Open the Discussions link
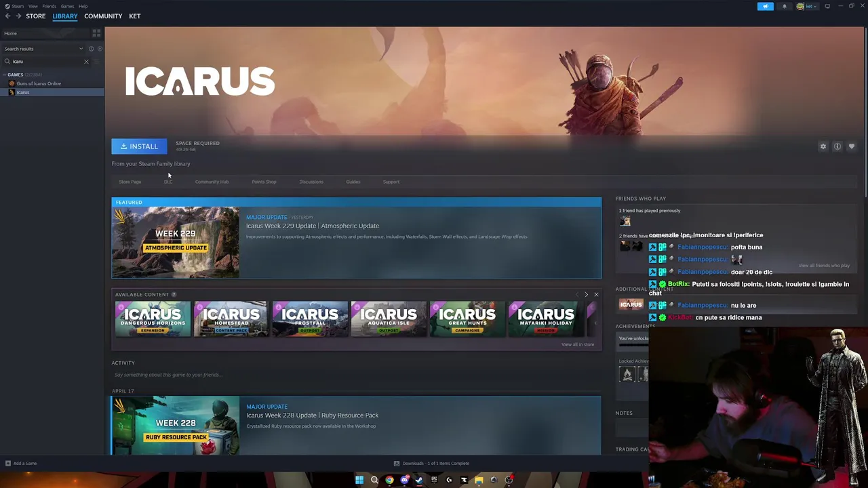Viewport: 868px width, 488px height. coord(311,182)
